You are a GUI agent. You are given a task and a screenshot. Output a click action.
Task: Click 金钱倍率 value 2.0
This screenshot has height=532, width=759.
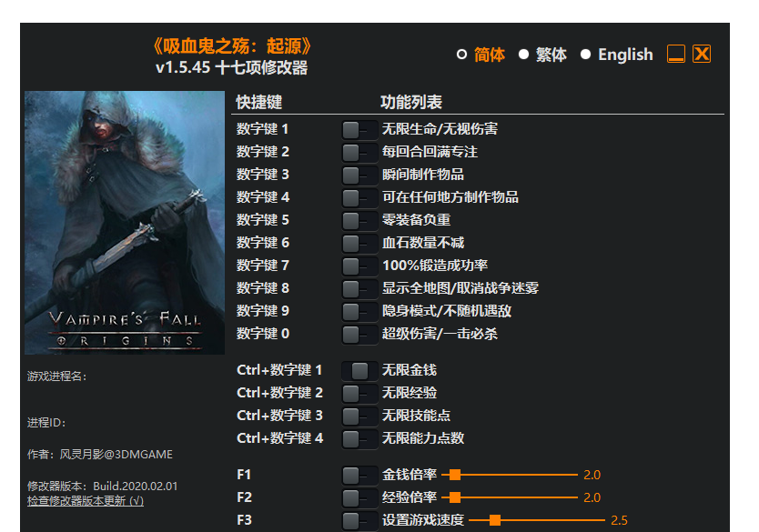(x=592, y=476)
